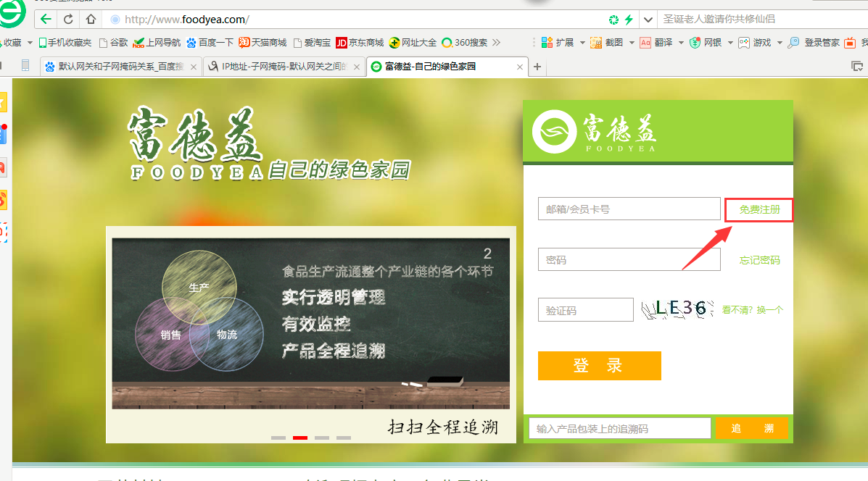Switch to the 默认网关和子网掩码关系 tab
Image resolution: width=868 pixels, height=481 pixels.
120,67
